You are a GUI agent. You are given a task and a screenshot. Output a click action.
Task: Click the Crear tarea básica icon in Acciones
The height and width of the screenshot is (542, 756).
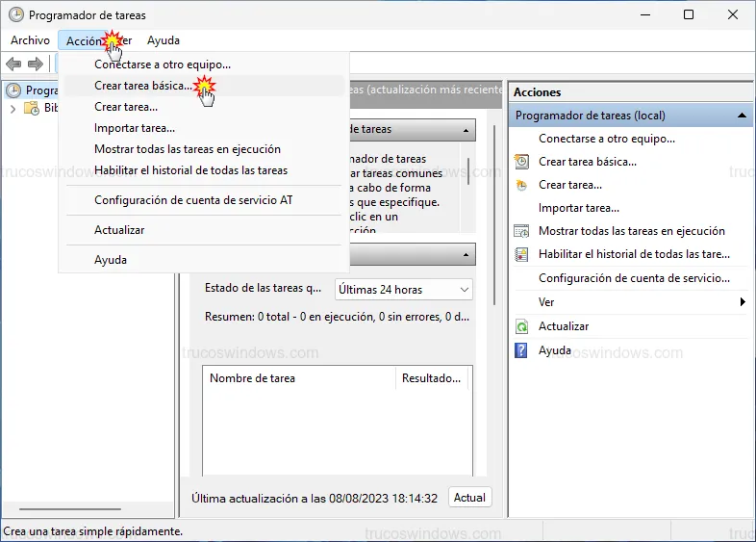click(521, 162)
